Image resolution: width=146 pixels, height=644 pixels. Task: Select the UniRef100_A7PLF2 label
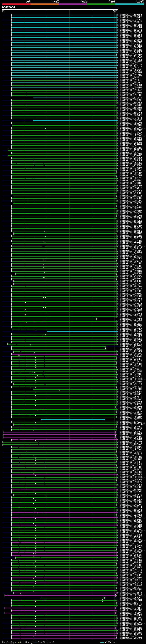[x=131, y=485]
